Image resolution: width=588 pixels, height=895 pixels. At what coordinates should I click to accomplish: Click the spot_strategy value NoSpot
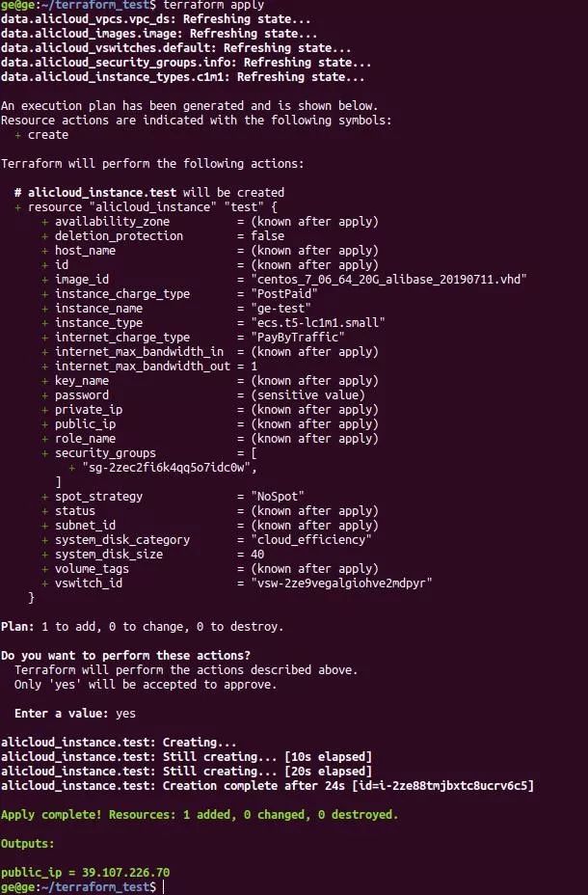278,496
